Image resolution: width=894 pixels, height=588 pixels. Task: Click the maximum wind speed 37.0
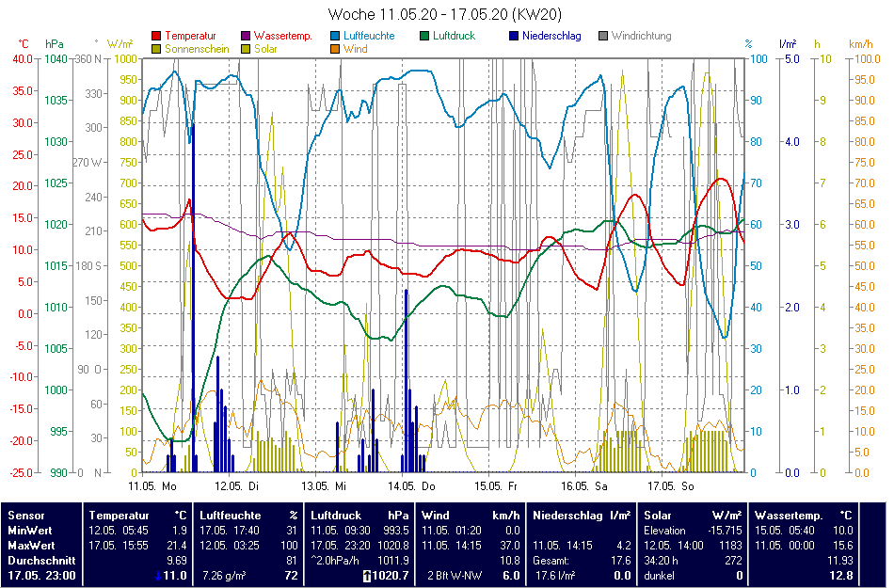(510, 546)
